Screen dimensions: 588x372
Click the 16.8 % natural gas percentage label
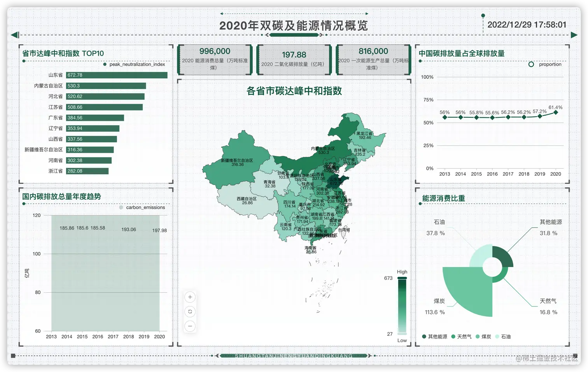tap(548, 312)
